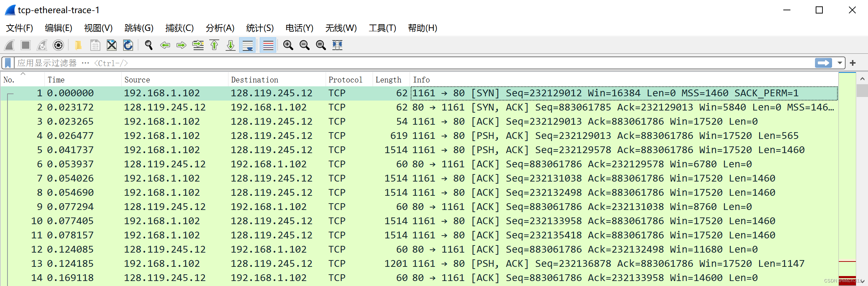Zoom in on packet text
Image resolution: width=868 pixels, height=286 pixels.
point(288,45)
